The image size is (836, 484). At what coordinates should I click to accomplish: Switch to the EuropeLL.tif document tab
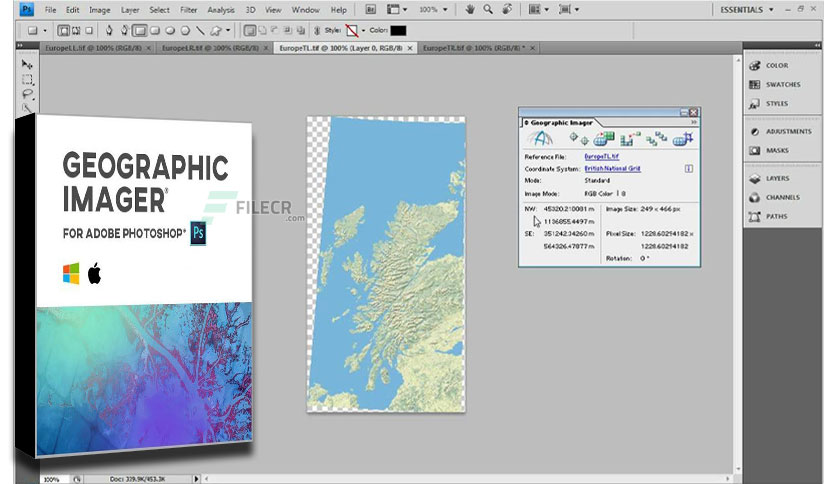[94, 48]
